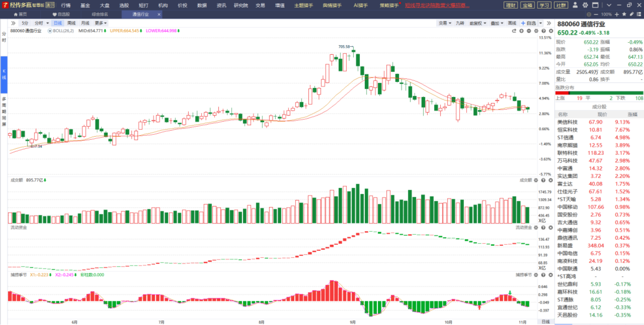Click the star favorite icon beside zoom
The width and height of the screenshot is (644, 325).
(x=624, y=14)
